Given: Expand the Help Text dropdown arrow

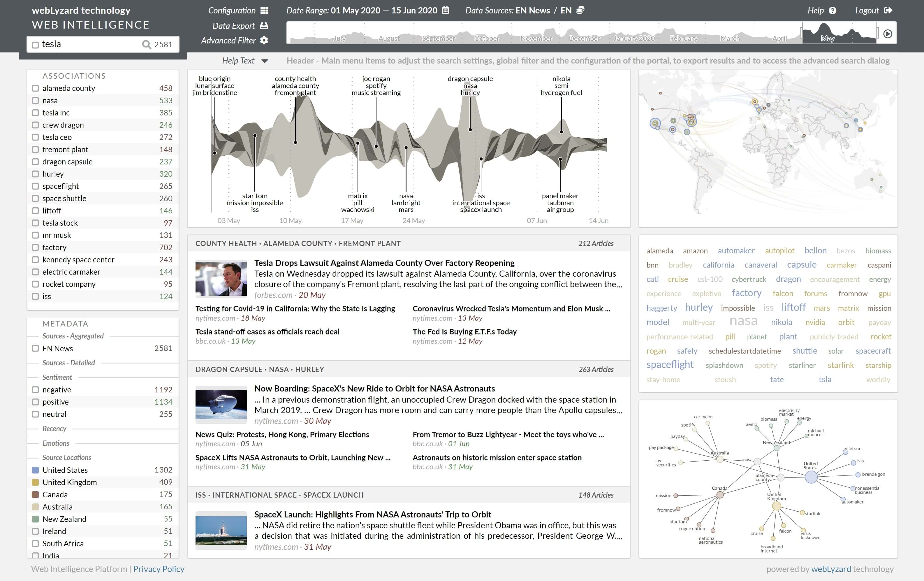Looking at the screenshot, I should click(x=264, y=61).
